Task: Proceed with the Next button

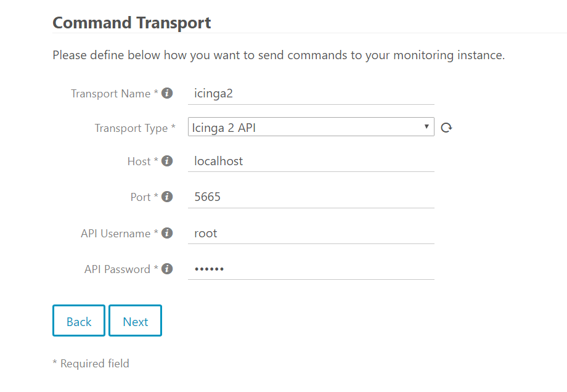Action: 135,321
